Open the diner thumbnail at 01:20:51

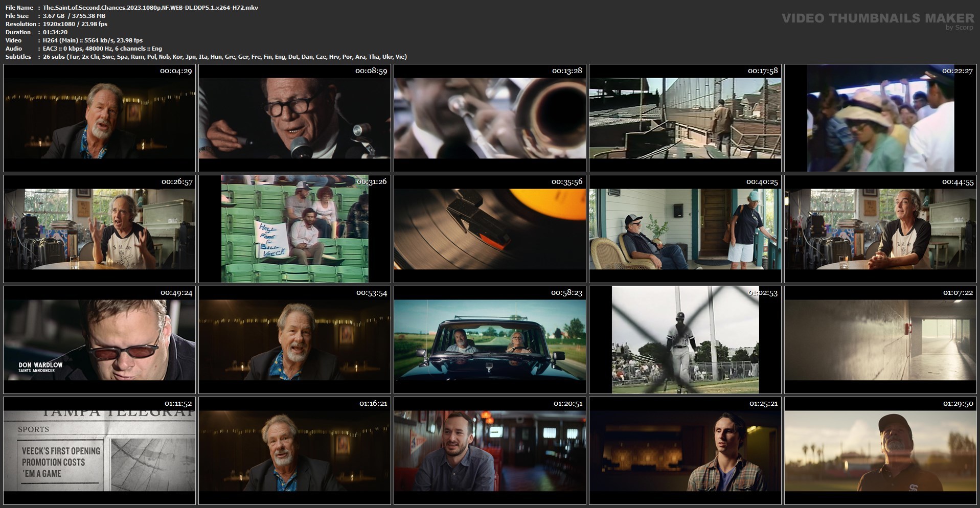(490, 451)
